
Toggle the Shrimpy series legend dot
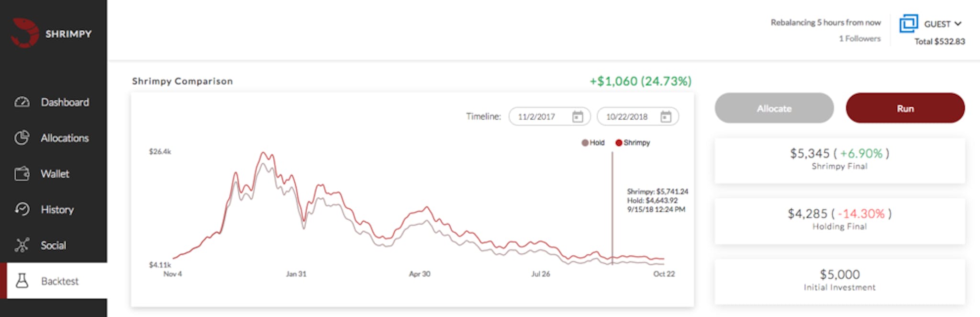coord(619,143)
